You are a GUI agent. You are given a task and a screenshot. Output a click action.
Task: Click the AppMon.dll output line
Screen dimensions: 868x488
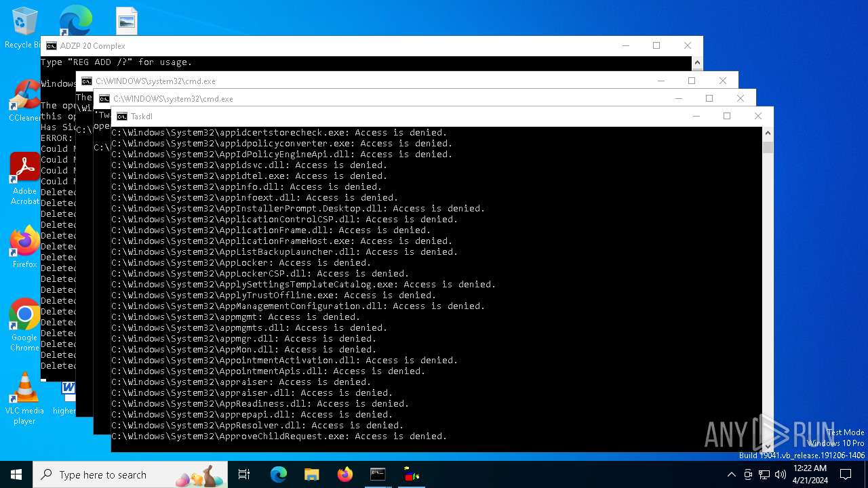tap(244, 349)
